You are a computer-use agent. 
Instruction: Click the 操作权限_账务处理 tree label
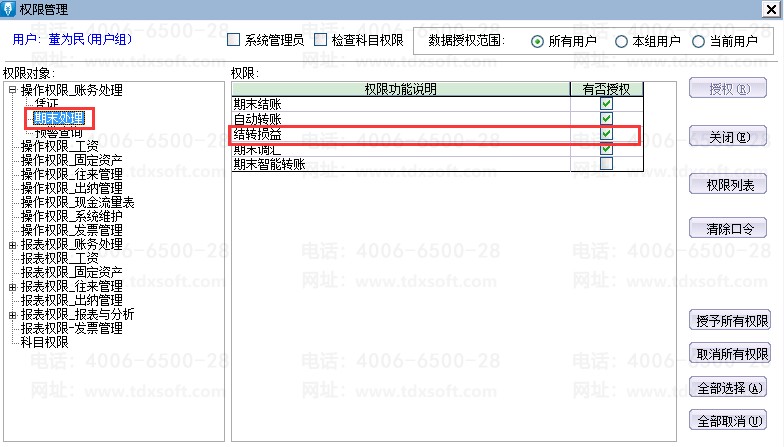[72, 90]
